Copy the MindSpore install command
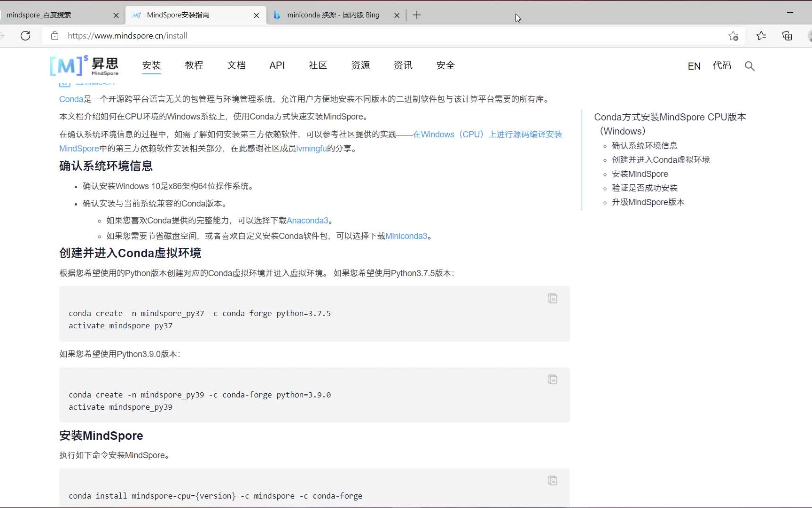The width and height of the screenshot is (812, 508). pos(552,480)
